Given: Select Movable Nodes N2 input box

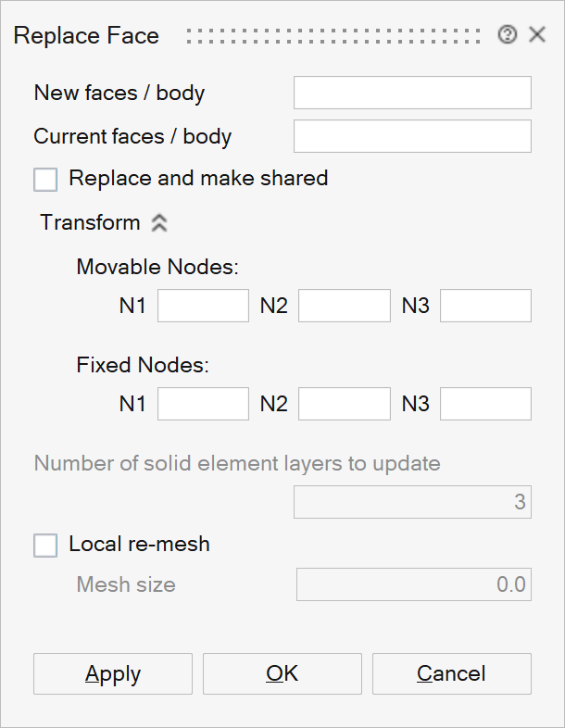Looking at the screenshot, I should [x=344, y=306].
